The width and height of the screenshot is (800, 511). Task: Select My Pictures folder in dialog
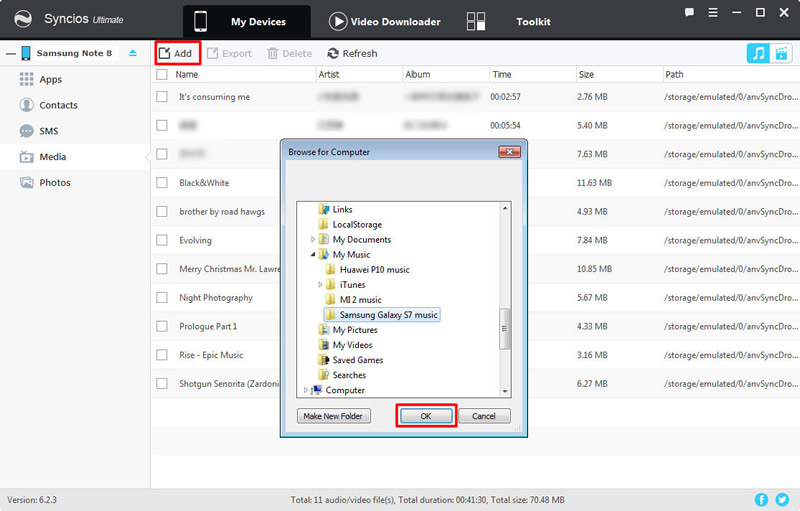[x=348, y=329]
